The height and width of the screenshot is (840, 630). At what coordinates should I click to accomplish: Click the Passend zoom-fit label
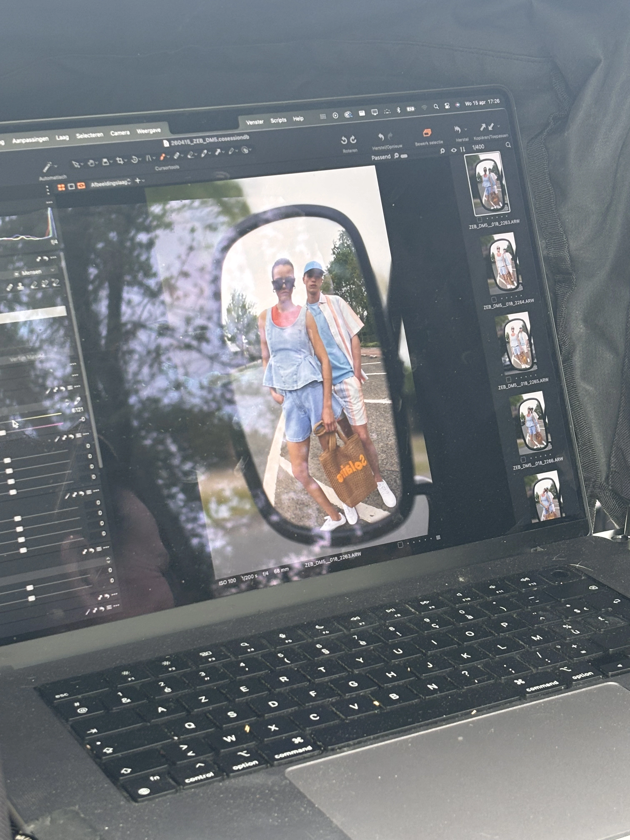coord(381,157)
